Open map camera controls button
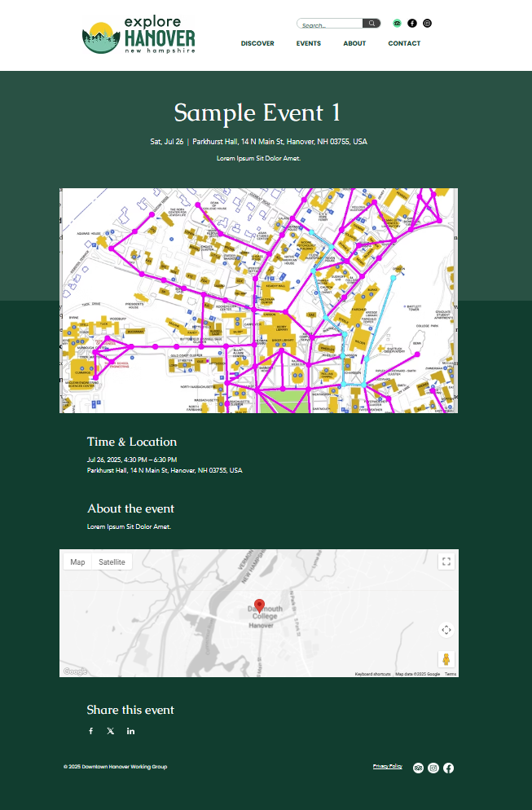The image size is (532, 810). click(x=446, y=630)
